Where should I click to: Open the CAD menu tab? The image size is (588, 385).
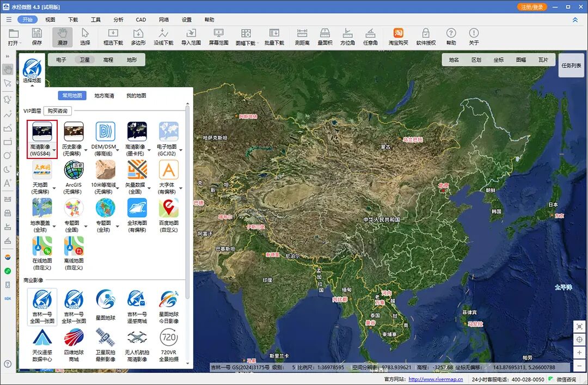[x=141, y=20]
